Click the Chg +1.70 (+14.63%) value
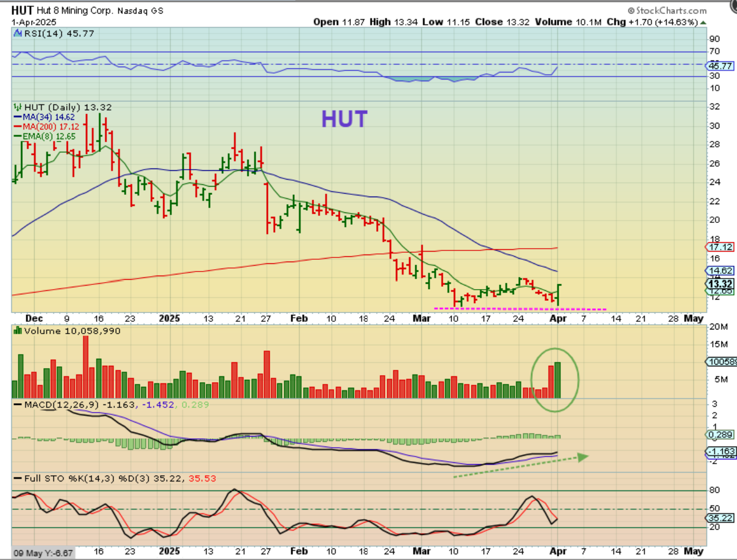 652,22
